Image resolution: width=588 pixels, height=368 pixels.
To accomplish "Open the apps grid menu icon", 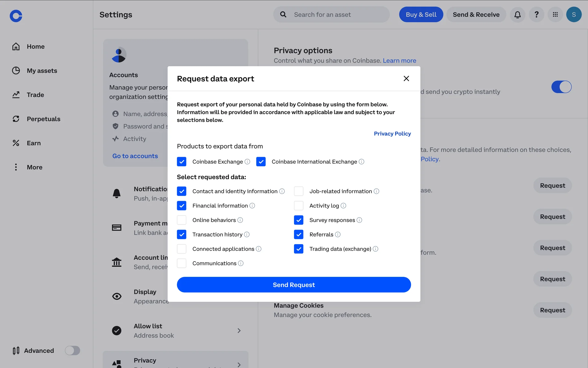I will pos(555,15).
